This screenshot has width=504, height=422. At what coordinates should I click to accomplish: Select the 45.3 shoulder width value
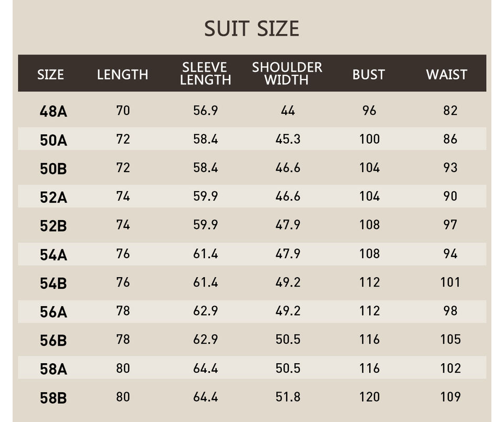click(x=288, y=139)
